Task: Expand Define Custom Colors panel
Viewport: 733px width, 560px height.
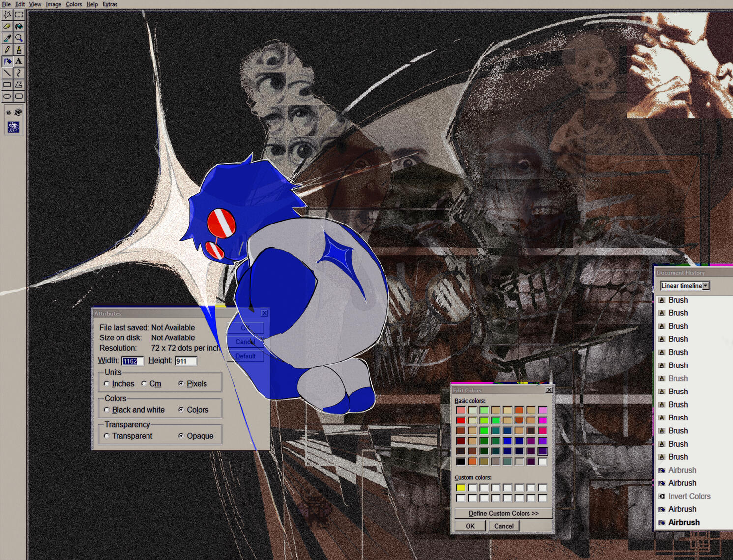Action: (x=503, y=513)
